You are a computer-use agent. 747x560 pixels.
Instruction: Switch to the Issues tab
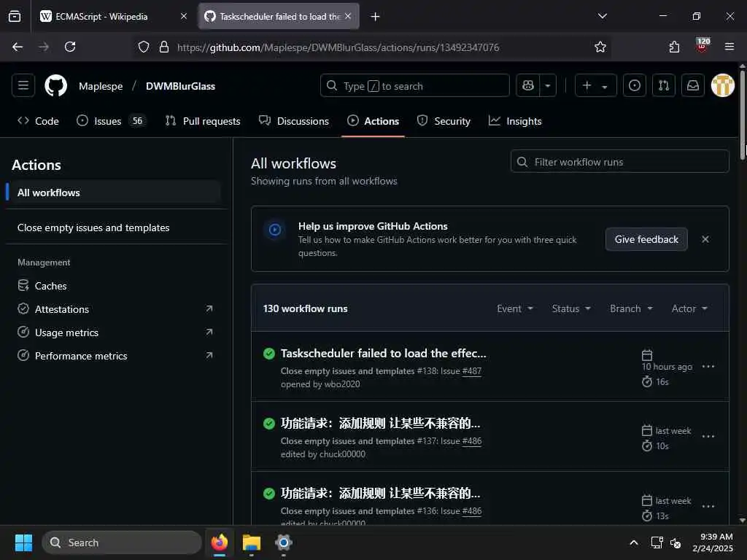(111, 121)
